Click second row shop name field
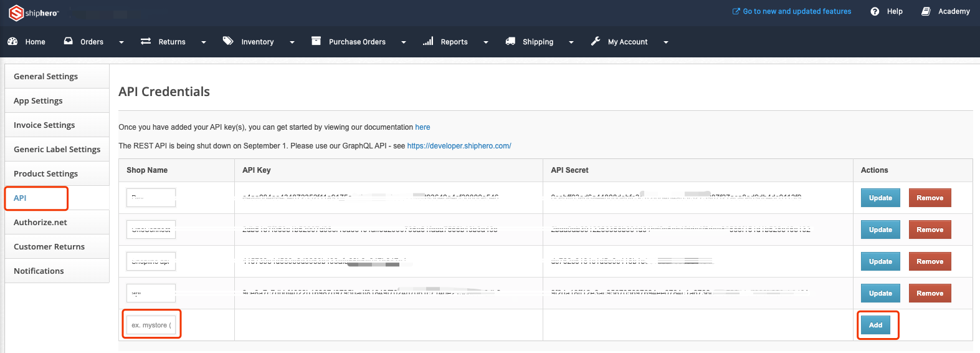Screen dimensions: 980x353 click(x=151, y=230)
